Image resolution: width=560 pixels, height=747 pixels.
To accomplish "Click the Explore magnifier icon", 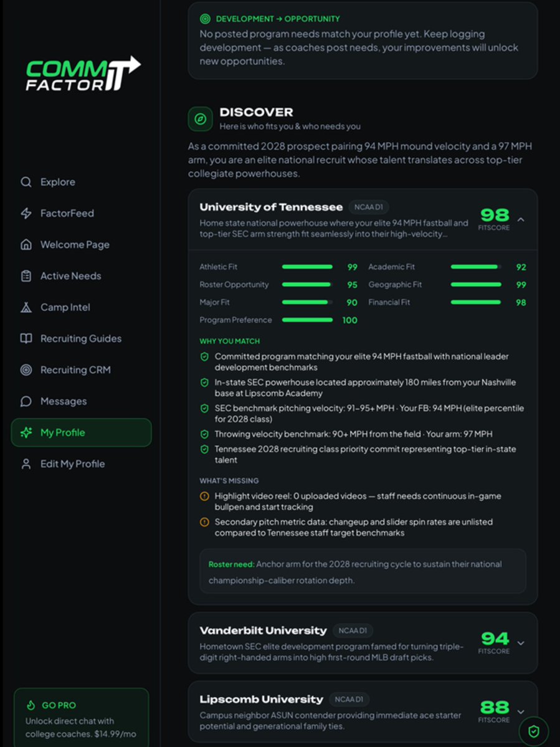I will click(x=26, y=182).
